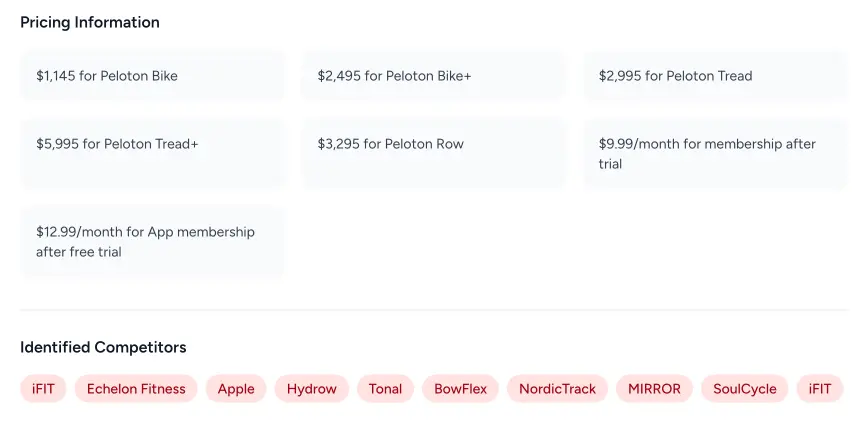The width and height of the screenshot is (865, 422).
Task: Click the $1,145 Peloton Bike price card
Action: (x=152, y=76)
